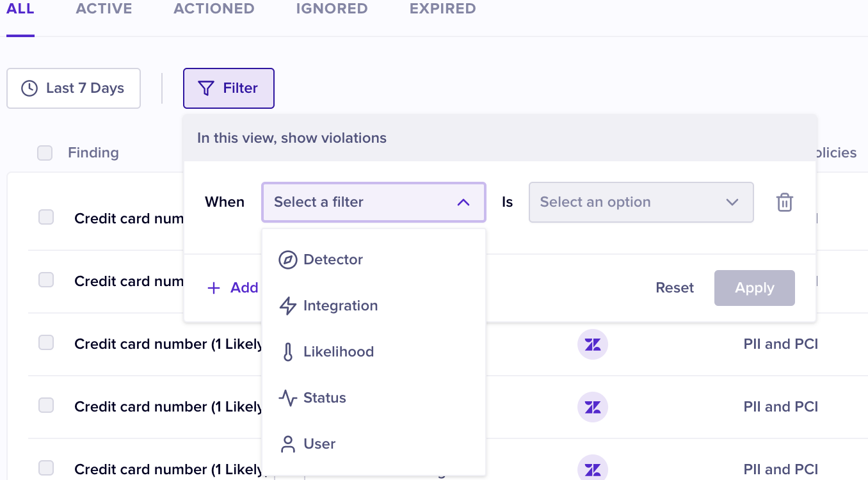This screenshot has width=868, height=480.
Task: Open the Select an option dropdown
Action: pos(641,202)
